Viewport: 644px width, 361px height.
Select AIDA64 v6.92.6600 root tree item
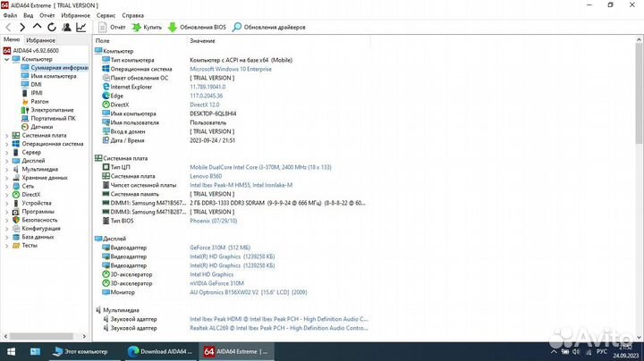coord(31,50)
